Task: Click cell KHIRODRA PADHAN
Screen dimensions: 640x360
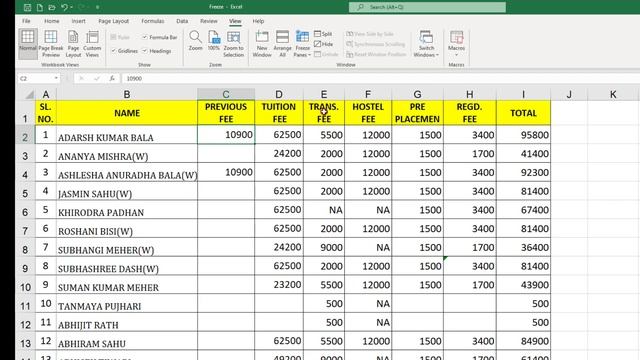Action: (x=127, y=210)
